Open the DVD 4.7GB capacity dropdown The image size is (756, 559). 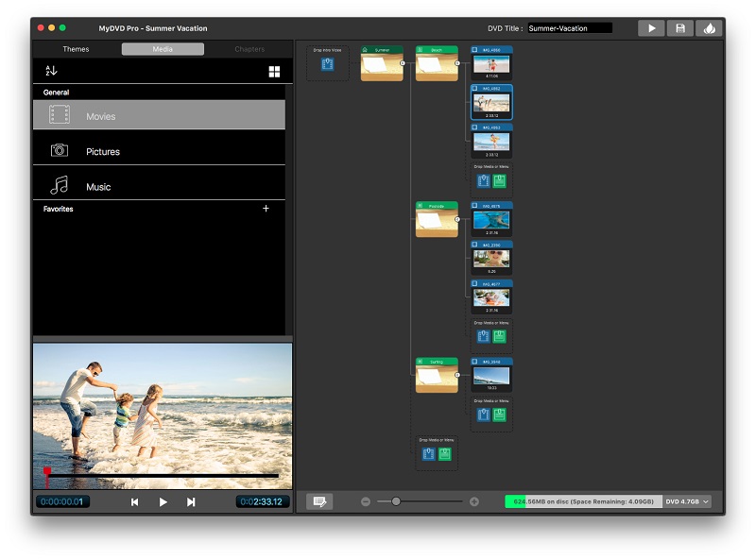(687, 500)
